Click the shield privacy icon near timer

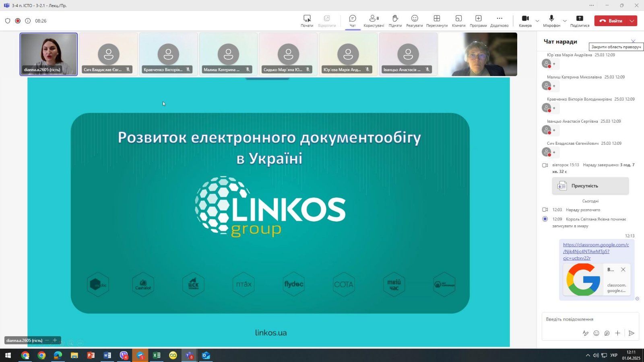coord(8,21)
